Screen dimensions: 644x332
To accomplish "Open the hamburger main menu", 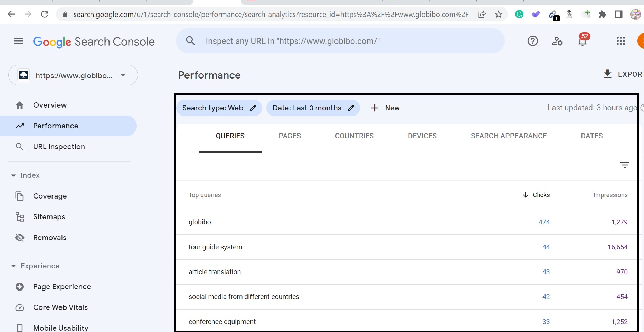I will tap(19, 41).
